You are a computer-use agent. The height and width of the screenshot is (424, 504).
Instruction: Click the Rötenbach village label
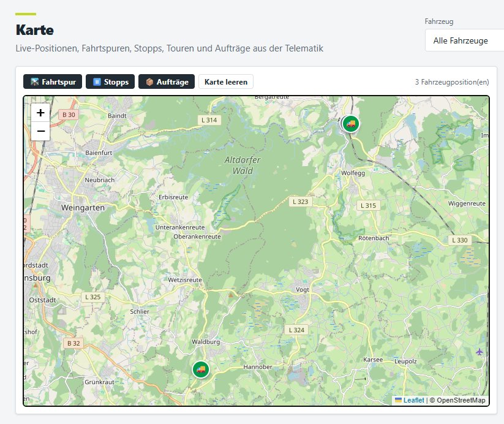pyautogui.click(x=374, y=238)
